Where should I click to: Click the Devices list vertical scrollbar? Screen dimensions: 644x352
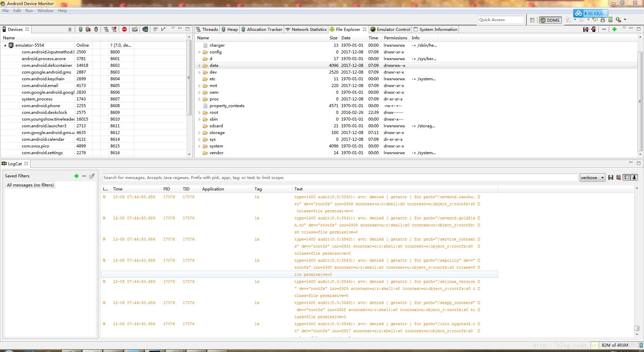(189, 78)
